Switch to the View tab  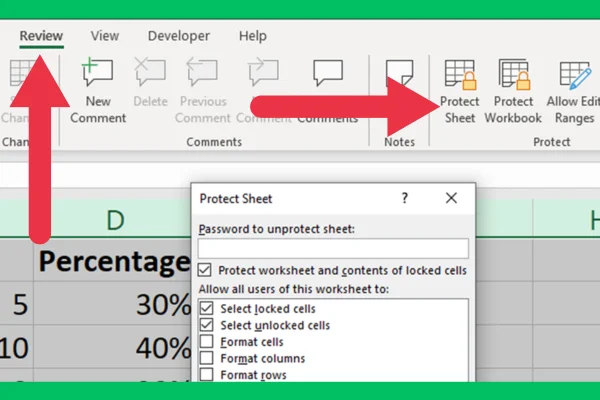click(x=105, y=36)
